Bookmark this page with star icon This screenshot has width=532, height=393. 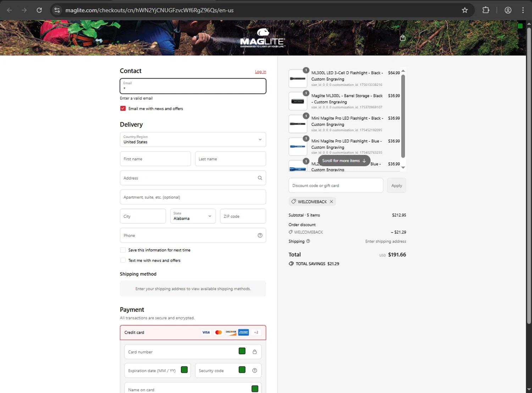465,10
